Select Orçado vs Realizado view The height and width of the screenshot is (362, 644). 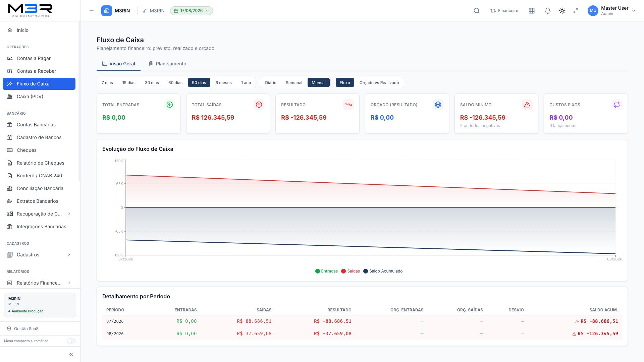pos(379,82)
